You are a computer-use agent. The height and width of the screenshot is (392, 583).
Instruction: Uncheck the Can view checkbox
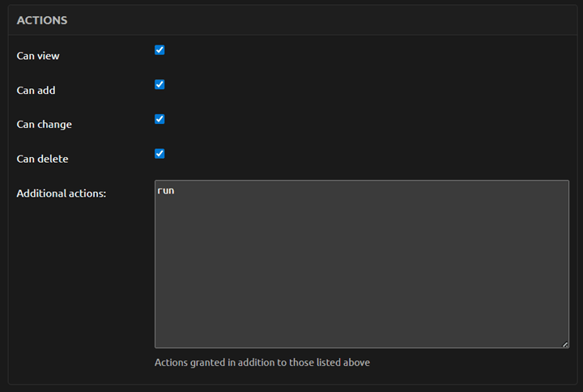point(160,50)
